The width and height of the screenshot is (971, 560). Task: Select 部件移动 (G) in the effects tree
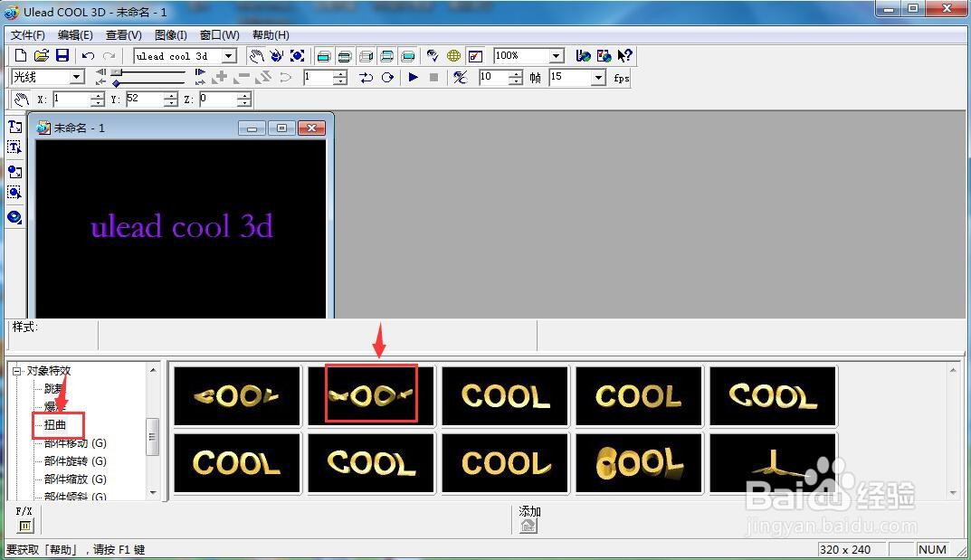75,443
